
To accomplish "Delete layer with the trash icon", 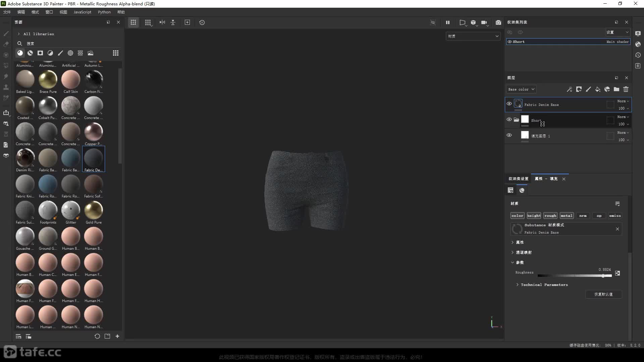I will point(626,89).
